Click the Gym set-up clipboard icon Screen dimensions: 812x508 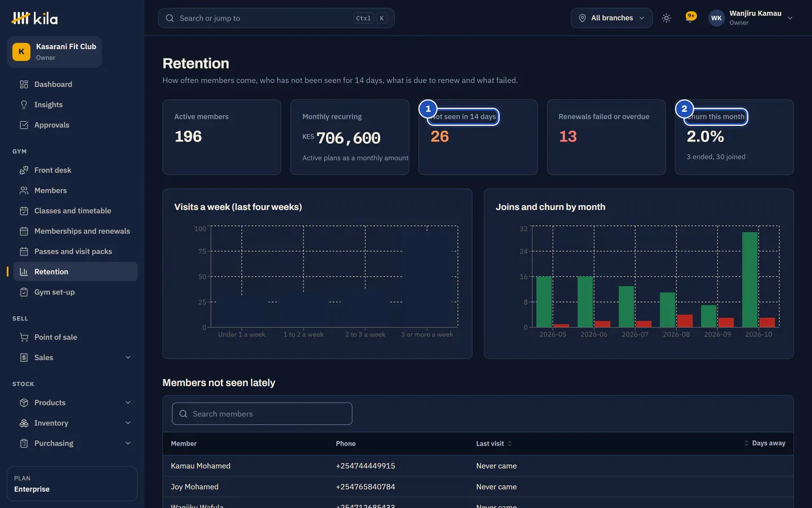click(24, 292)
